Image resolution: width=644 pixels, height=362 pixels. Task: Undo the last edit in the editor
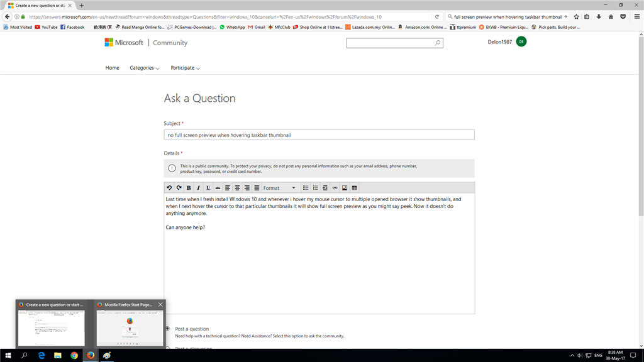[169, 188]
